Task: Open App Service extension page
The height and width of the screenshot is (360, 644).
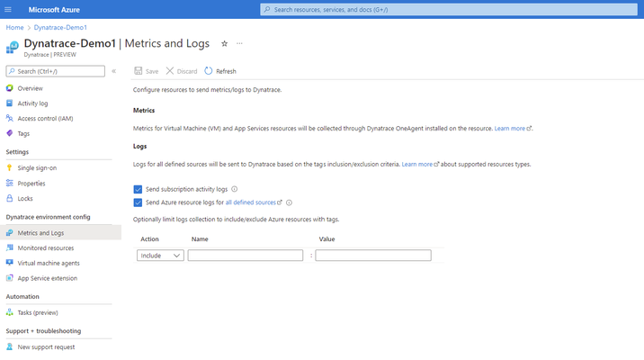Action: [x=48, y=278]
